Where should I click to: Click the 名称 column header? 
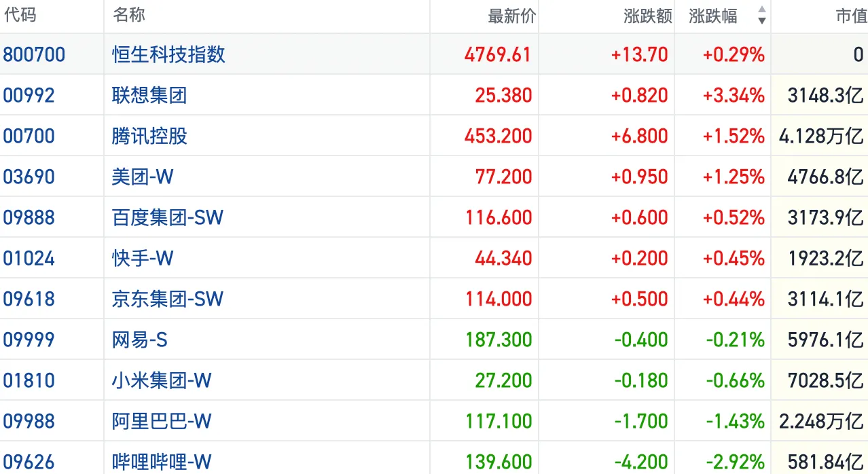[x=129, y=15]
